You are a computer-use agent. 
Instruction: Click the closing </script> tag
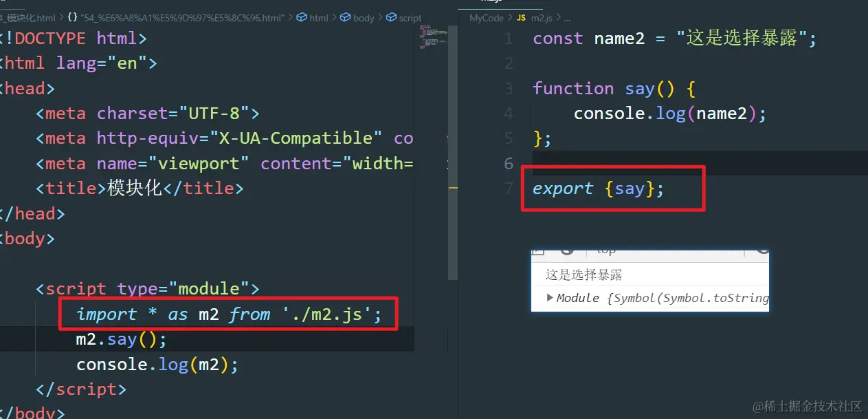tap(81, 389)
